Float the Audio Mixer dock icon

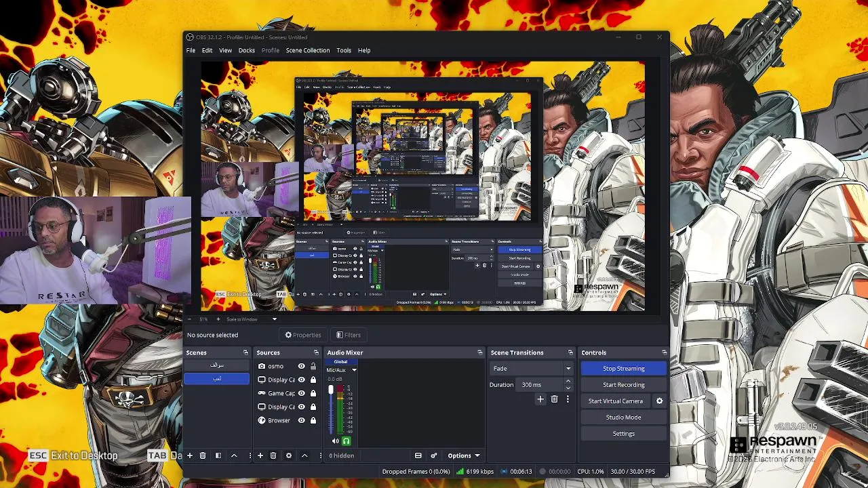coord(480,352)
